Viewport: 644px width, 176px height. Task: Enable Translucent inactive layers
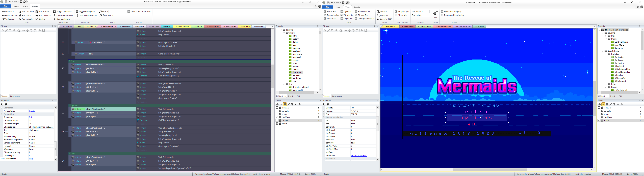pyautogui.click(x=442, y=15)
